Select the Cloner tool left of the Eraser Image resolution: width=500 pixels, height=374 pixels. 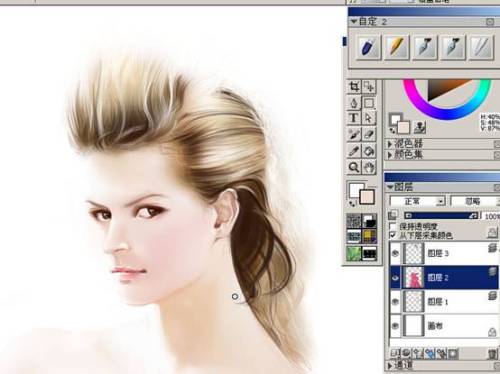coord(354,135)
